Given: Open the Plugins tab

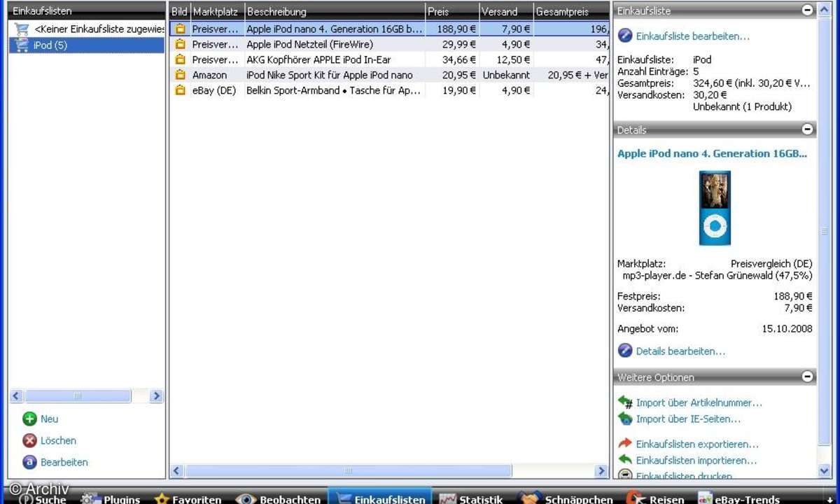Looking at the screenshot, I should [x=111, y=498].
